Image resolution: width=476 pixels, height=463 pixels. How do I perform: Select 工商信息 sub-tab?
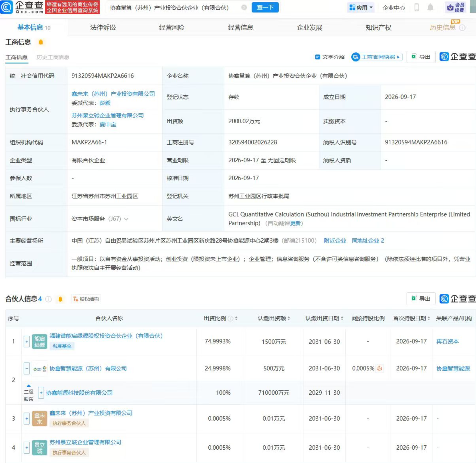click(17, 58)
